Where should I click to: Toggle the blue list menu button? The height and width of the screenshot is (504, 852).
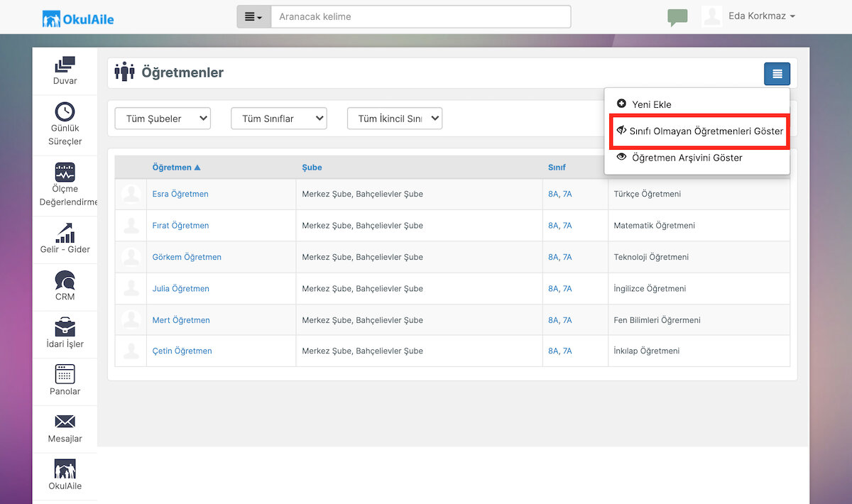tap(777, 74)
